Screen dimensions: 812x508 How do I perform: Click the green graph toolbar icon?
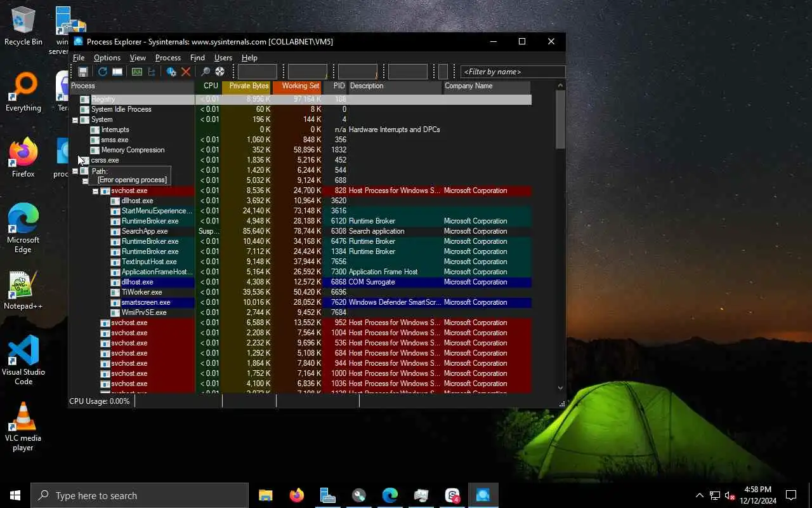[x=136, y=72]
